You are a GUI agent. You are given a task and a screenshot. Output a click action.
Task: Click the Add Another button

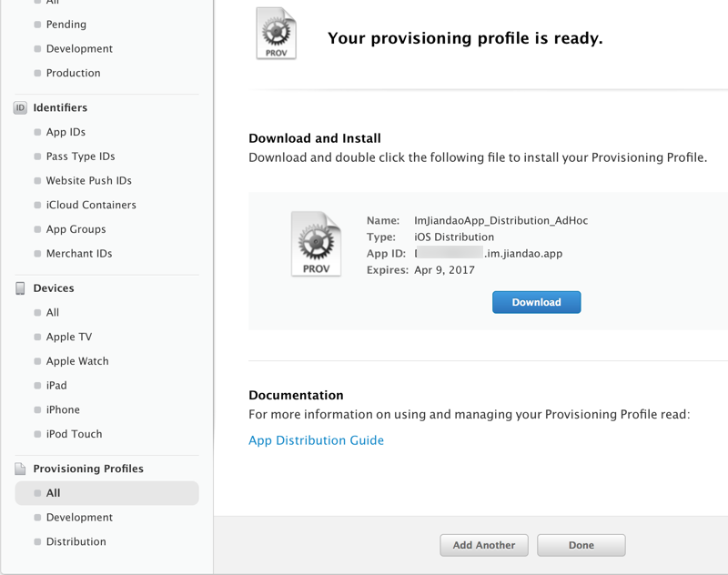pos(484,545)
